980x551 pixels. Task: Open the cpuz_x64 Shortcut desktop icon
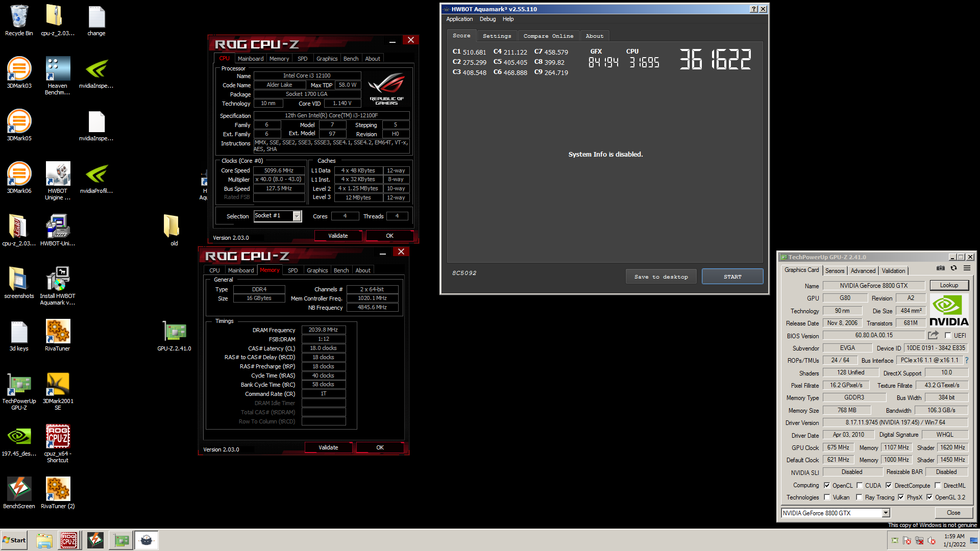coord(58,444)
